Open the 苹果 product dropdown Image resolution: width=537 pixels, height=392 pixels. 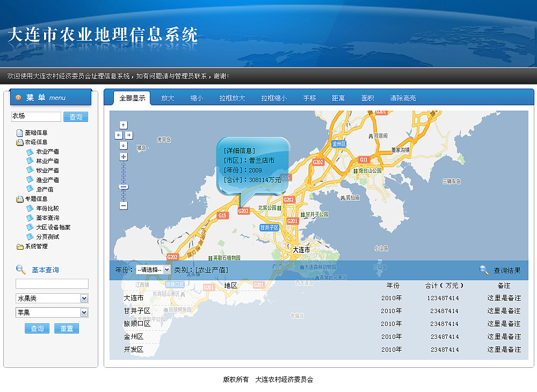[x=52, y=313]
